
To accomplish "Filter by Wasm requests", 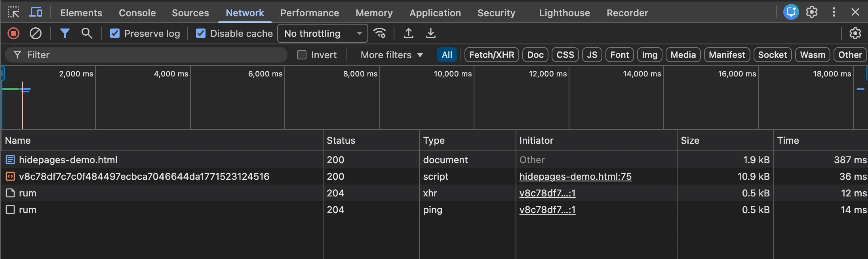I will point(813,55).
